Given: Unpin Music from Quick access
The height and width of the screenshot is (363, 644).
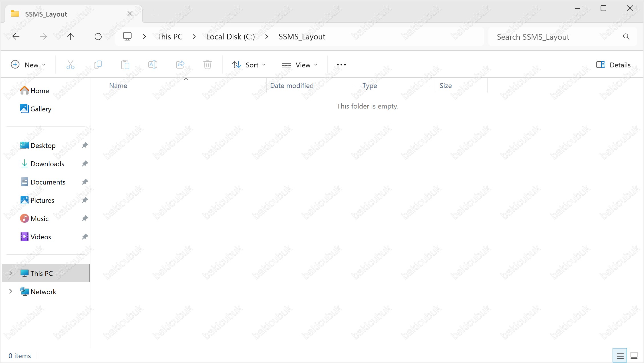Looking at the screenshot, I should coord(85,218).
